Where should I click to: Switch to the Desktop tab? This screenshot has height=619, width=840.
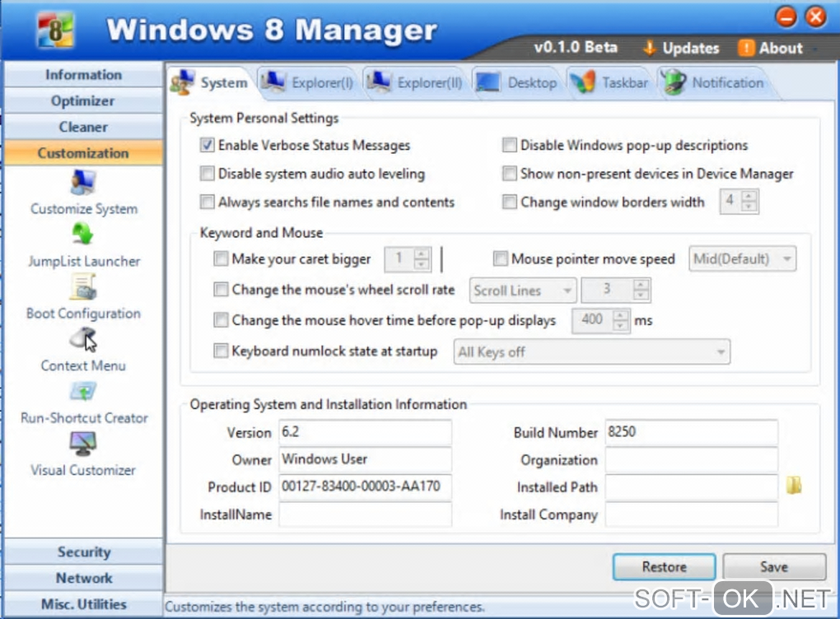pyautogui.click(x=517, y=83)
